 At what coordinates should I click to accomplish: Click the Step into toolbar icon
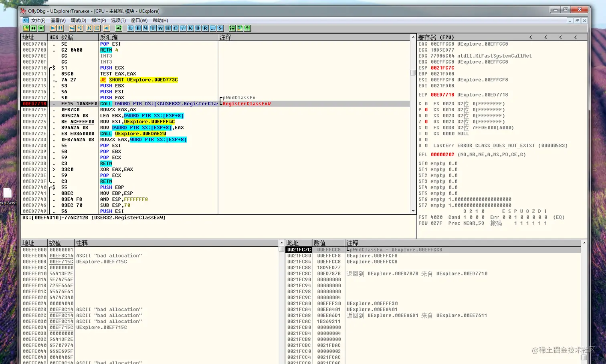point(72,28)
